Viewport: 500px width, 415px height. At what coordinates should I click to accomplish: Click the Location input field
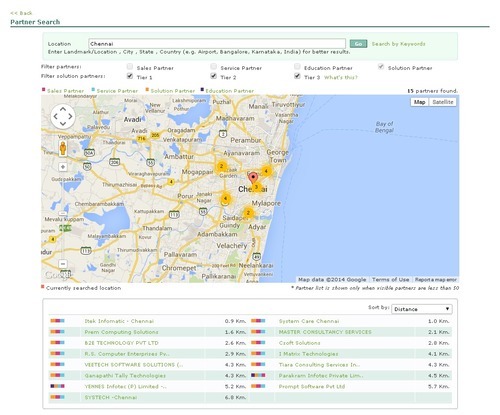pyautogui.click(x=217, y=44)
